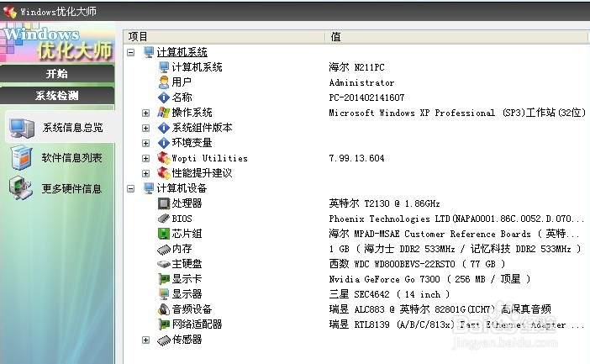The height and width of the screenshot is (364, 590).
Task: Open the 系统检测 sidebar section
Action: coord(57,96)
